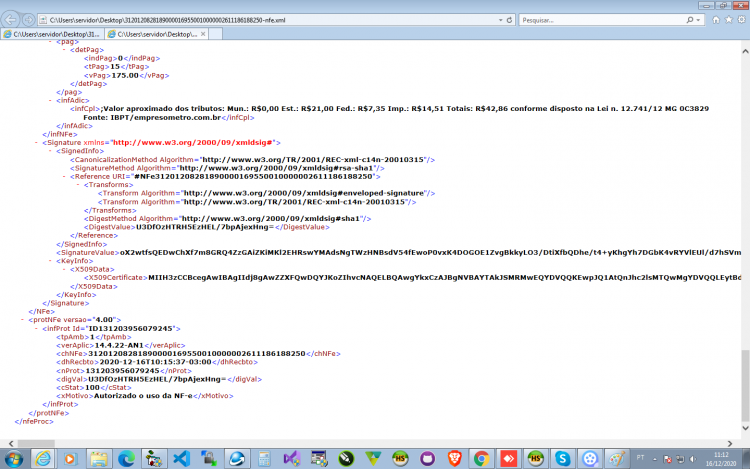The height and width of the screenshot is (469, 750).
Task: Open Favorites with the star icon
Action: coord(728,20)
